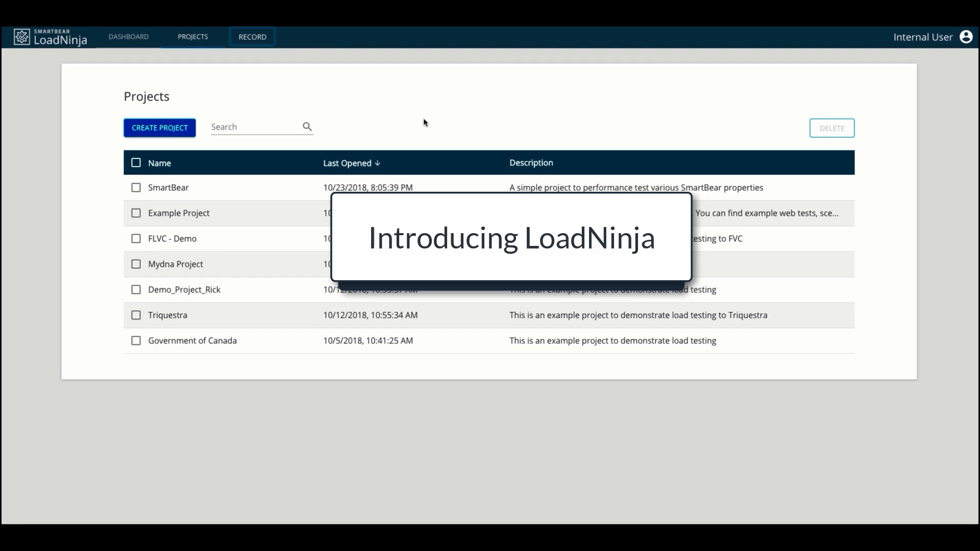Toggle the select-all projects checkbox
980x551 pixels.
coord(136,163)
